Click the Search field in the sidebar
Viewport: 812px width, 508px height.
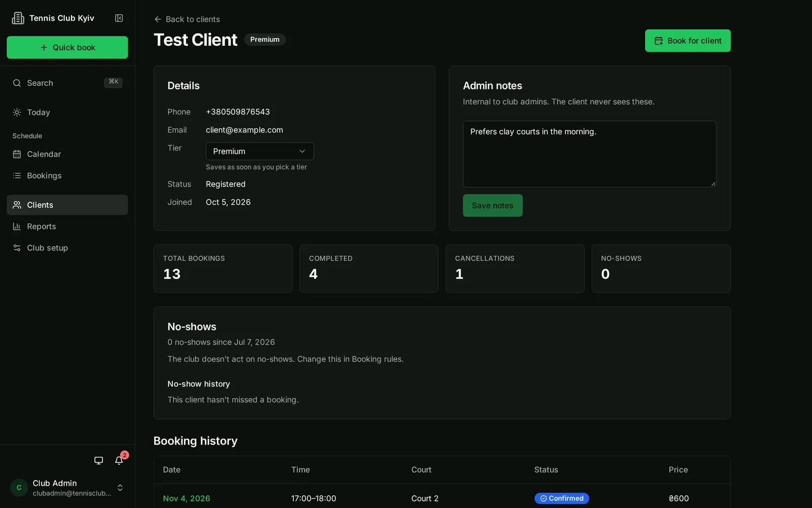click(67, 83)
